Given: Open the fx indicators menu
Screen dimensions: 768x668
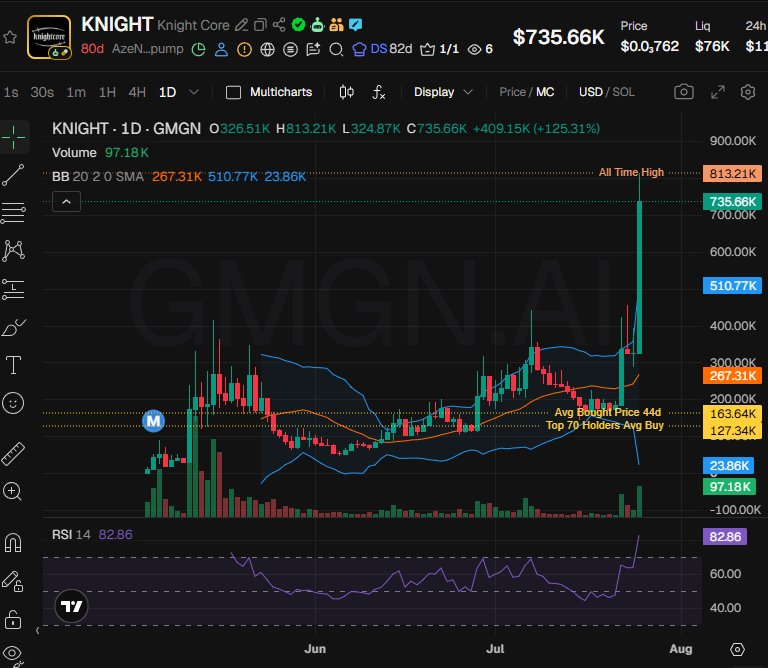Looking at the screenshot, I should 379,92.
